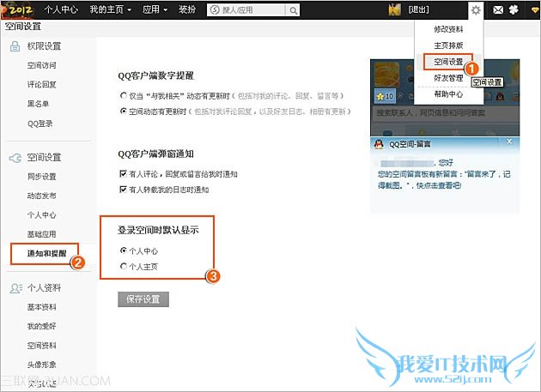Click the 退出 logout link
541x392 pixels.
pyautogui.click(x=418, y=10)
